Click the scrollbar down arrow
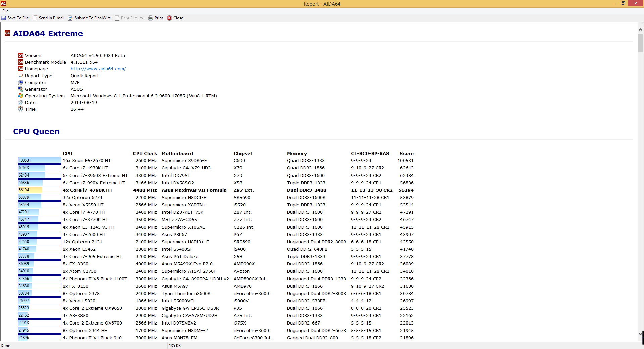The width and height of the screenshot is (644, 349). point(640,333)
